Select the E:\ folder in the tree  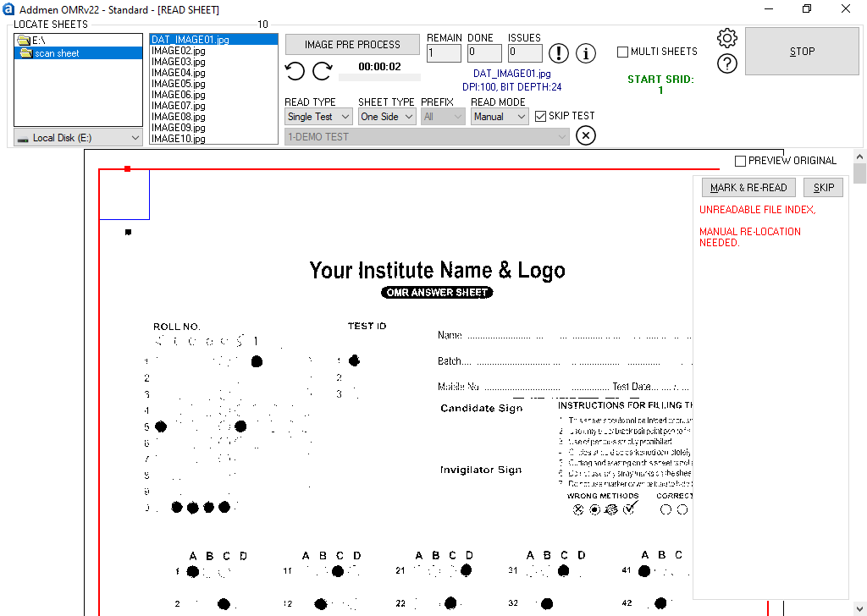click(x=78, y=40)
